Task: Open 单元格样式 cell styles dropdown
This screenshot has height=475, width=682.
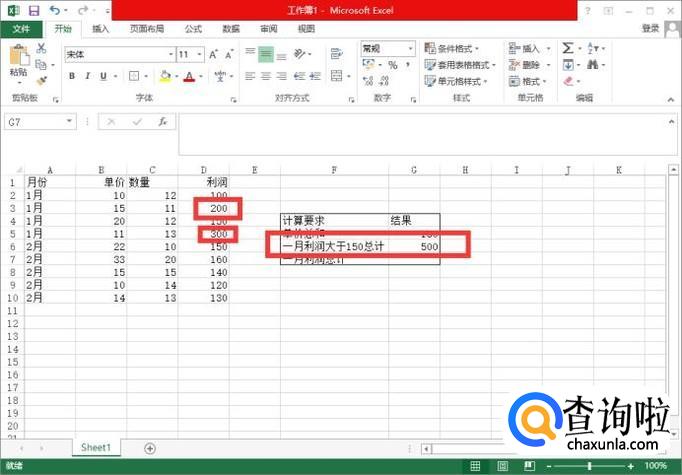Action: coord(456,81)
